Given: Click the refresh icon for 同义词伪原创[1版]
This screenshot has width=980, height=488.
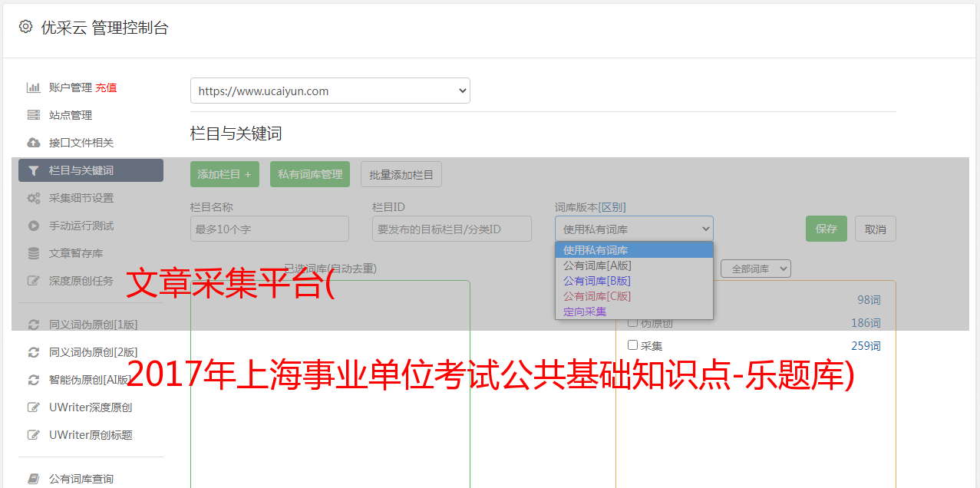Looking at the screenshot, I should pos(34,325).
